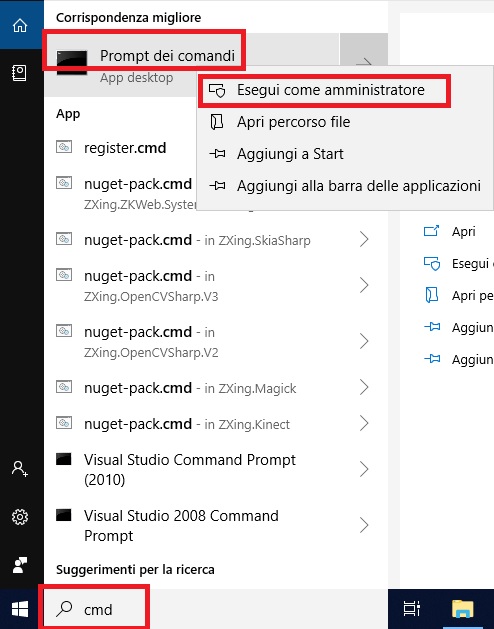This screenshot has height=629, width=494.
Task: Open register.cmd search result
Action: pos(125,148)
